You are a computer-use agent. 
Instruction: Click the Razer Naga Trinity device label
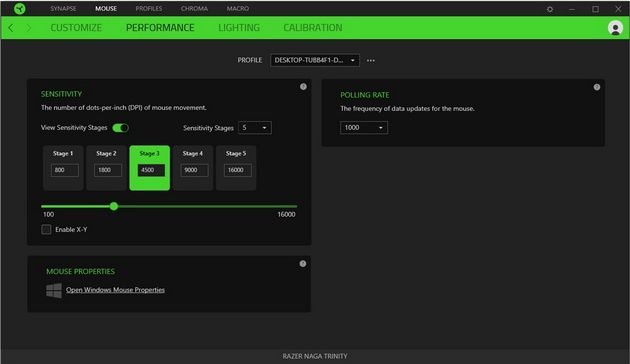click(315, 356)
